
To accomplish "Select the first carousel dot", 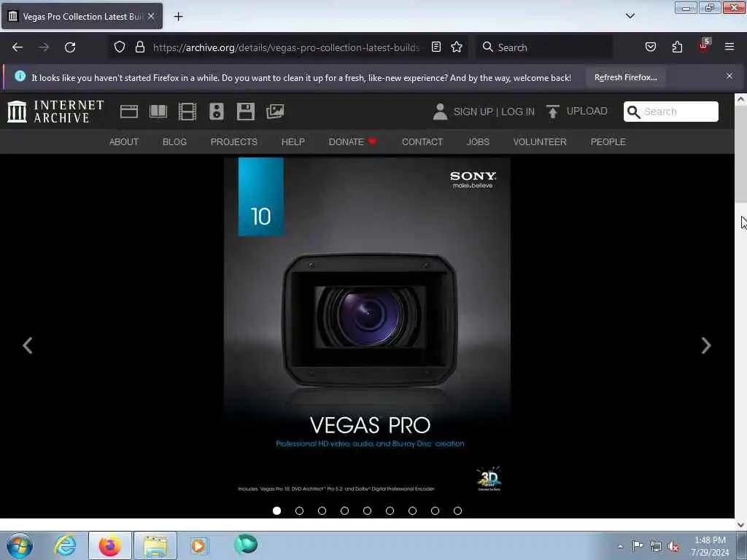I will point(276,510).
